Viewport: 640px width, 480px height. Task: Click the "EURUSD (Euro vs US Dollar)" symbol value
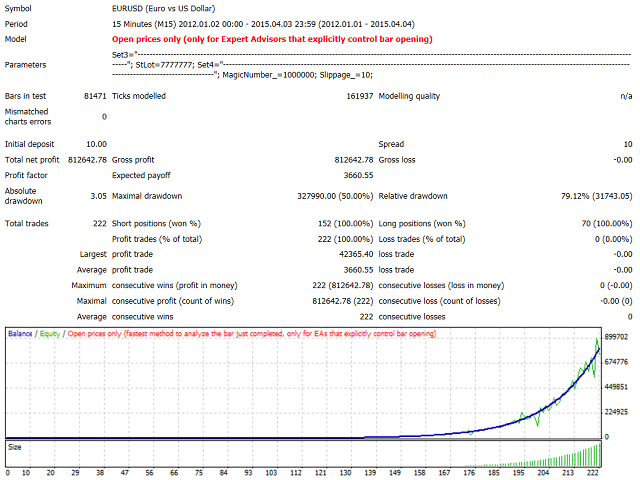pyautogui.click(x=163, y=9)
